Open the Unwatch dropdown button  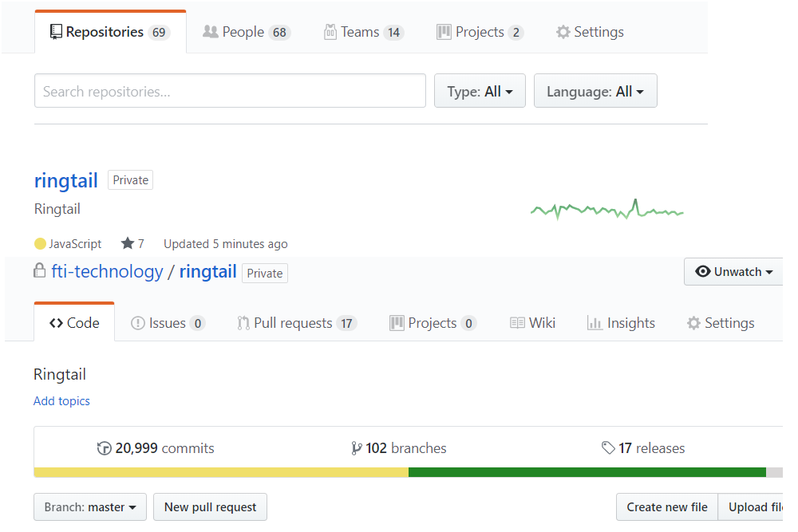733,272
